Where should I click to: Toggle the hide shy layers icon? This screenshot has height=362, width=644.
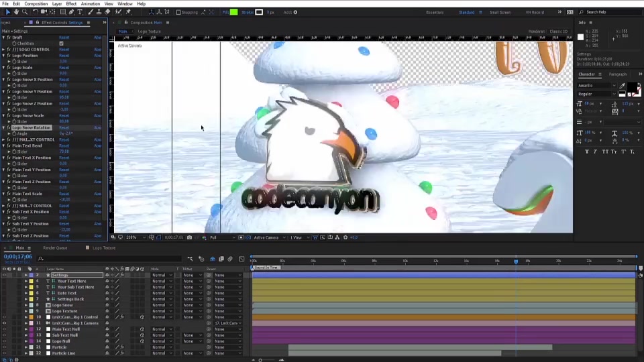(213, 259)
